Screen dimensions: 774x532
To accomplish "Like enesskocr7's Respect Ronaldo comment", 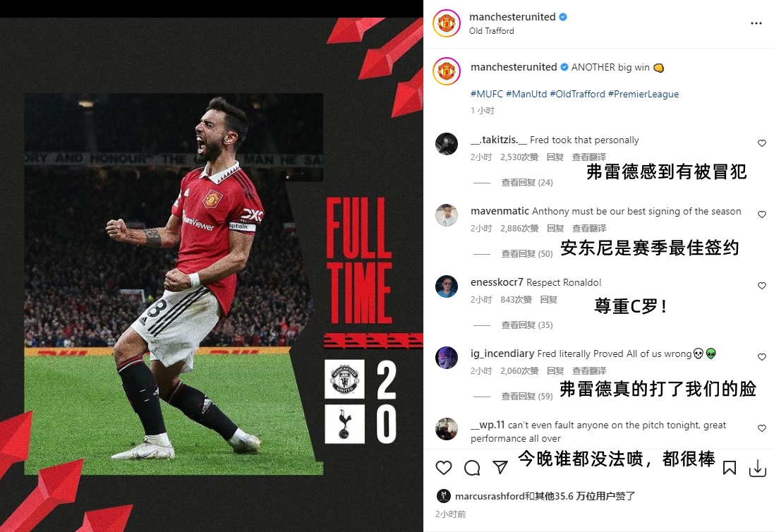I will [x=762, y=286].
